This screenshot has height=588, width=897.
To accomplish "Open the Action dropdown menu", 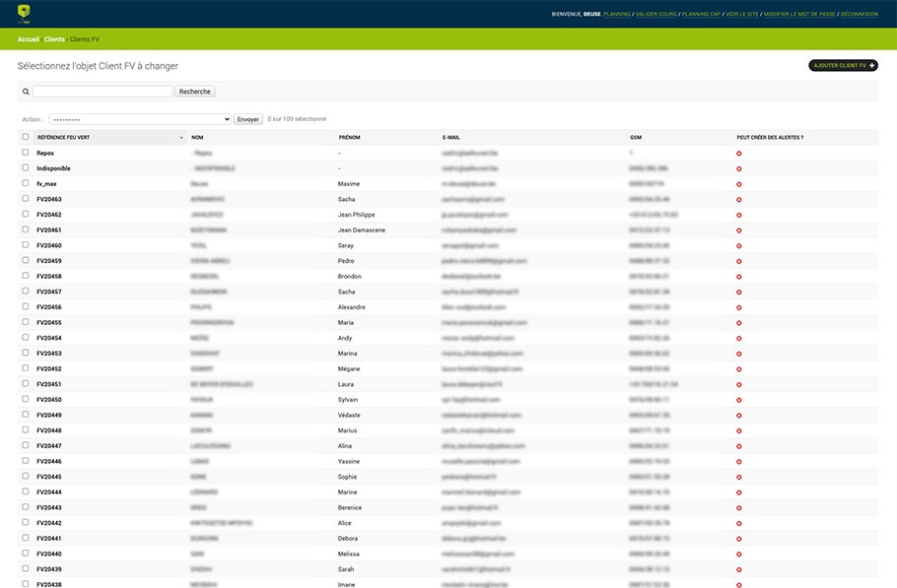I will click(x=140, y=119).
